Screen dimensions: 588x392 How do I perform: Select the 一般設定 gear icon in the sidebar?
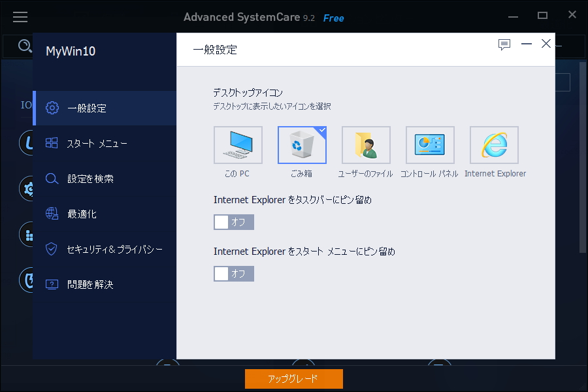point(52,108)
